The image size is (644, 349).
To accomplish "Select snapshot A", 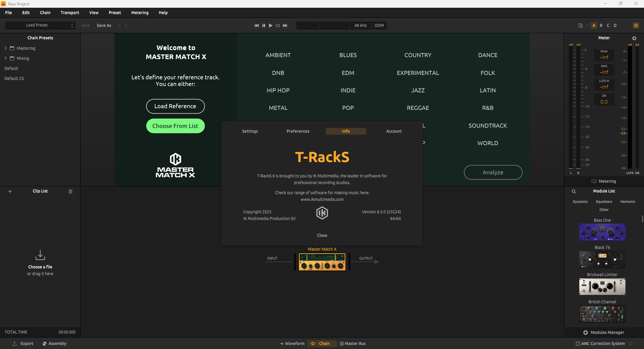I will coord(594,26).
